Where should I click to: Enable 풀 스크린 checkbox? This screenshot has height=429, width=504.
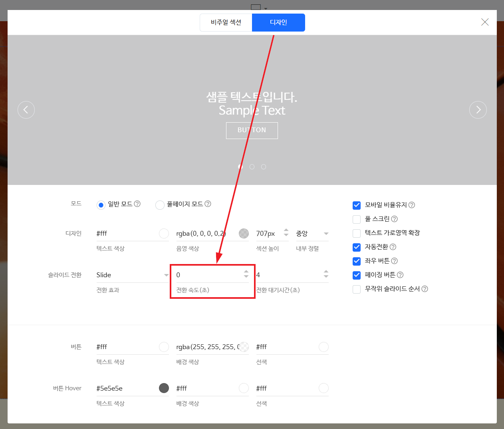point(357,219)
